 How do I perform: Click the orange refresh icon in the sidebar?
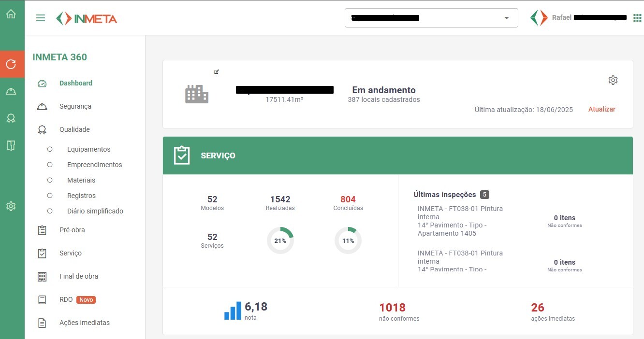(x=12, y=64)
